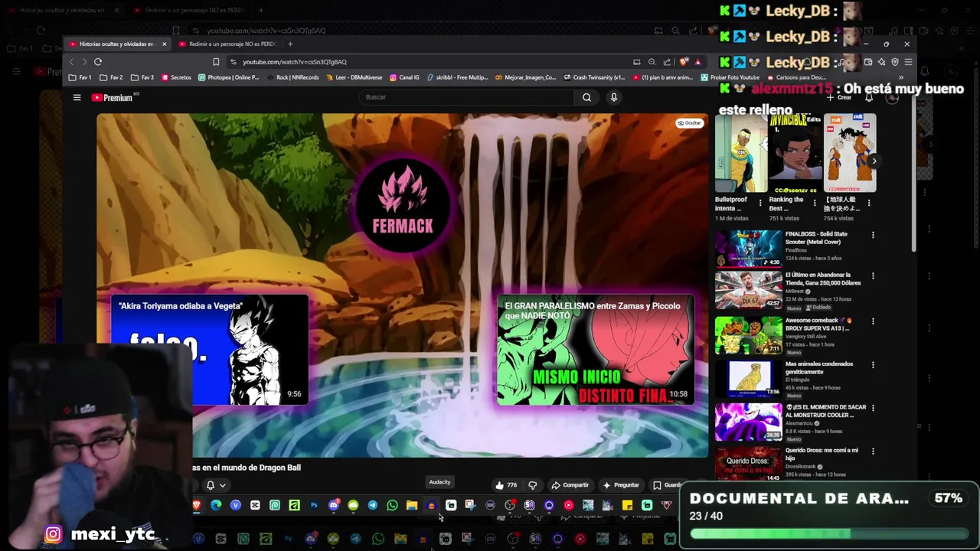Image resolution: width=980 pixels, height=551 pixels.
Task: Advance shorts shelf with next arrow
Action: pos(874,161)
